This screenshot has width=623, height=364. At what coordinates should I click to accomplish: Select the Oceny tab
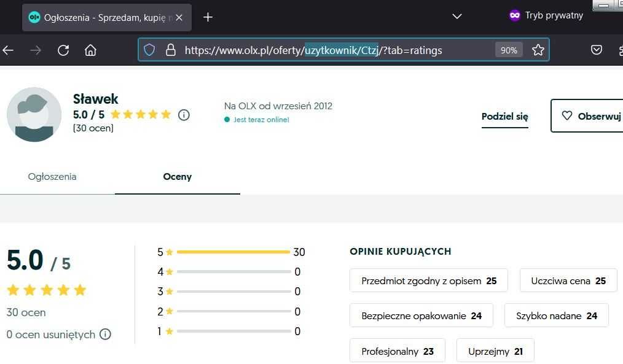tap(177, 177)
